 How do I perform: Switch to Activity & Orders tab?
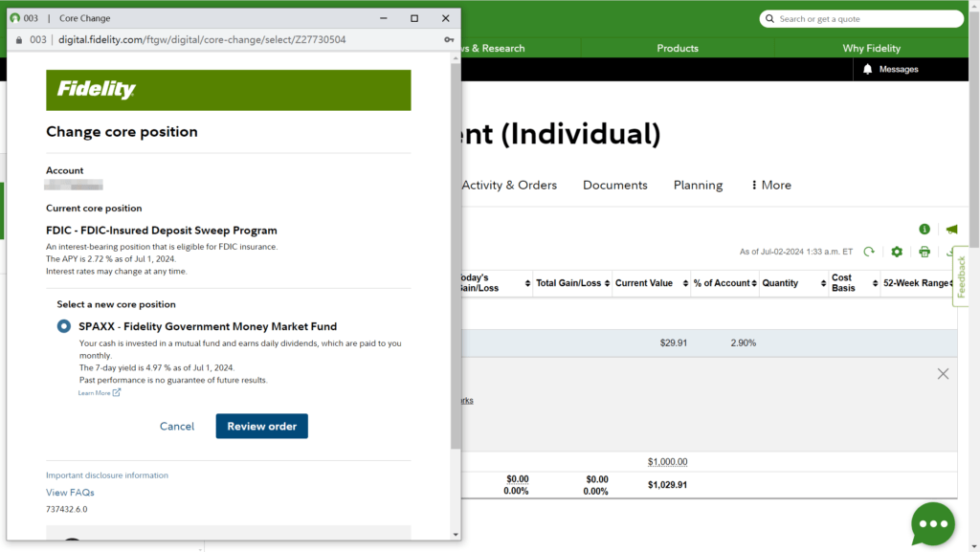pyautogui.click(x=509, y=185)
